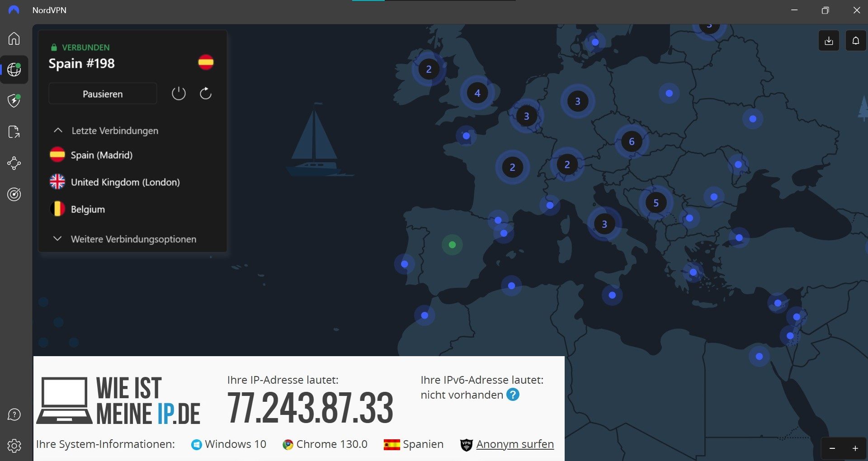Click the IPv6 info question mark icon
This screenshot has height=461, width=868.
click(x=513, y=395)
